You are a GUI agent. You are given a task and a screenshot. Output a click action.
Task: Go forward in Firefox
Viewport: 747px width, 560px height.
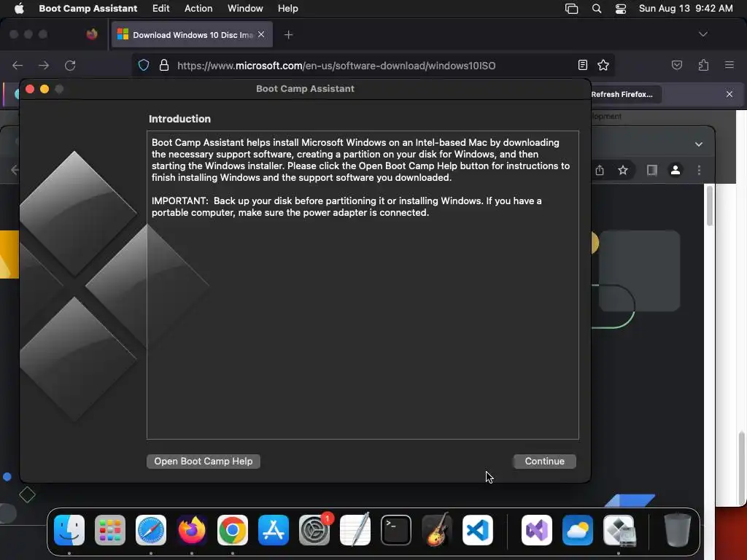(44, 65)
